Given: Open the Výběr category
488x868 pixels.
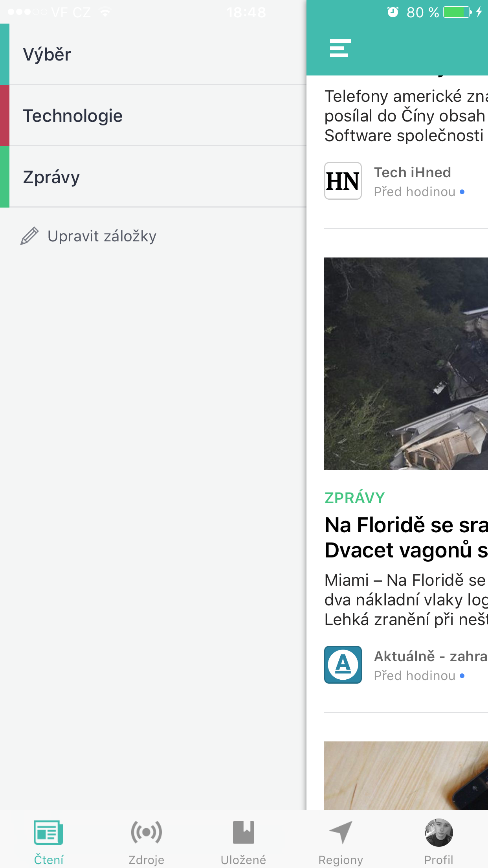Looking at the screenshot, I should 153,54.
